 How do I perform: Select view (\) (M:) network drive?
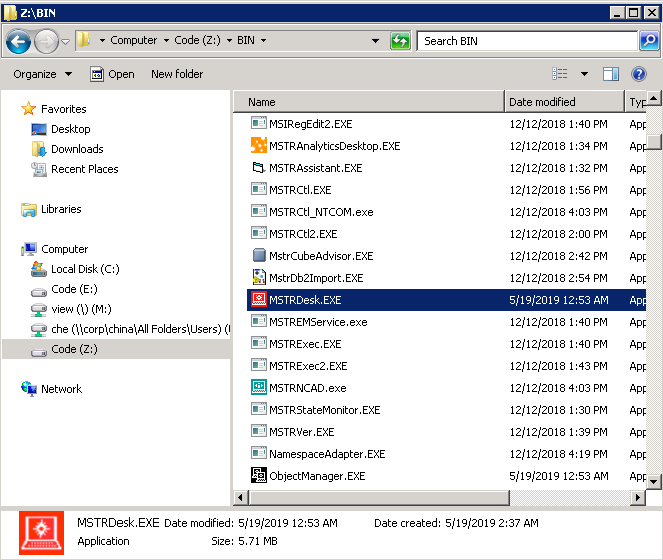81,309
